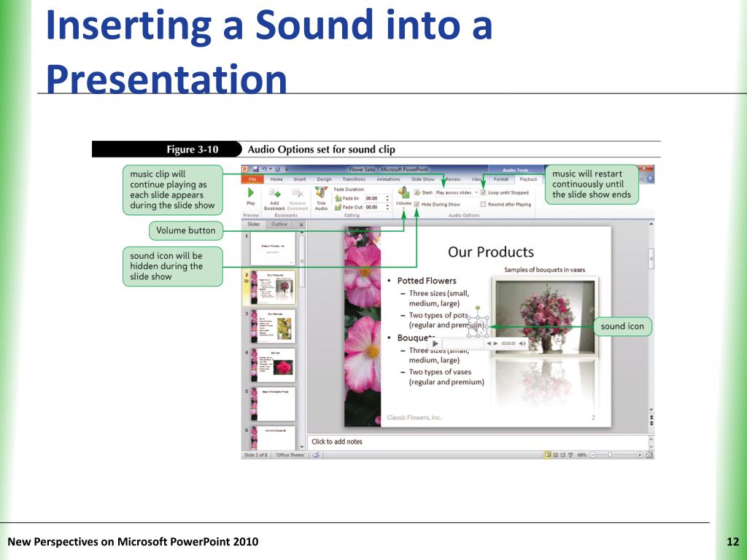Viewport: 747px width, 560px height.
Task: Switch to the Home ribbon tab
Action: coord(276,179)
